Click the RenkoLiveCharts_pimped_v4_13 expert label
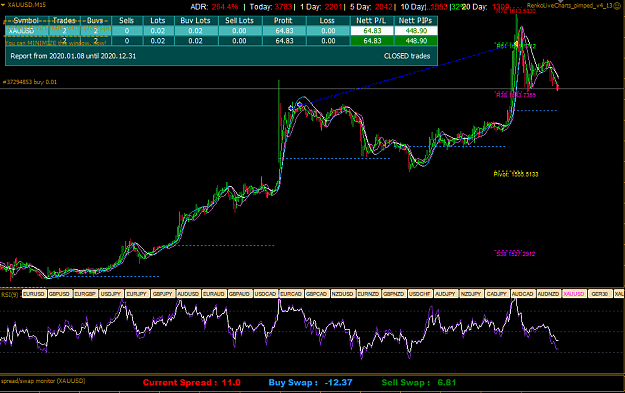 point(570,6)
